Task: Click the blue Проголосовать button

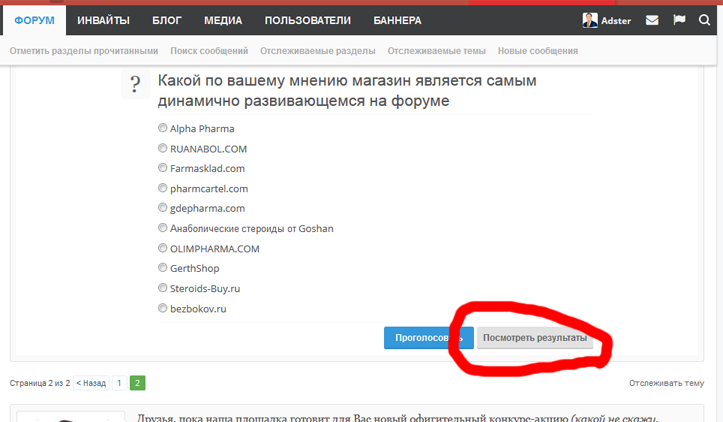Action: 428,338
